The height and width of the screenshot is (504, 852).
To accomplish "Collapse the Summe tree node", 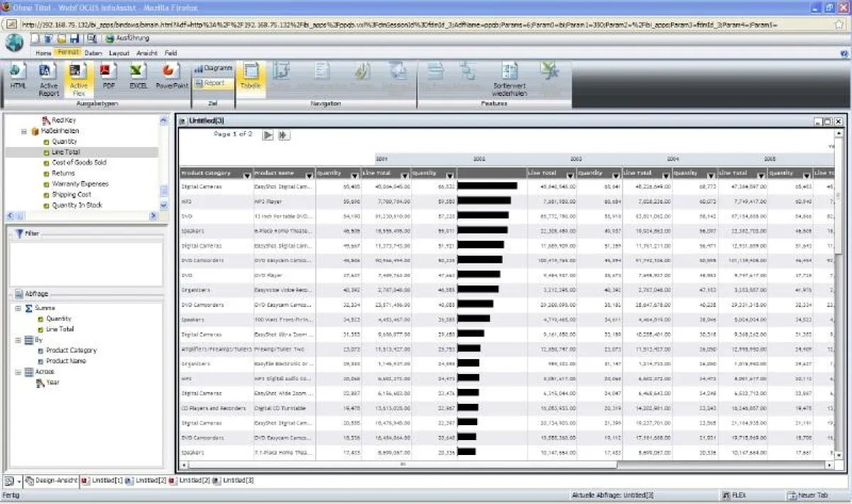I will tap(17, 308).
